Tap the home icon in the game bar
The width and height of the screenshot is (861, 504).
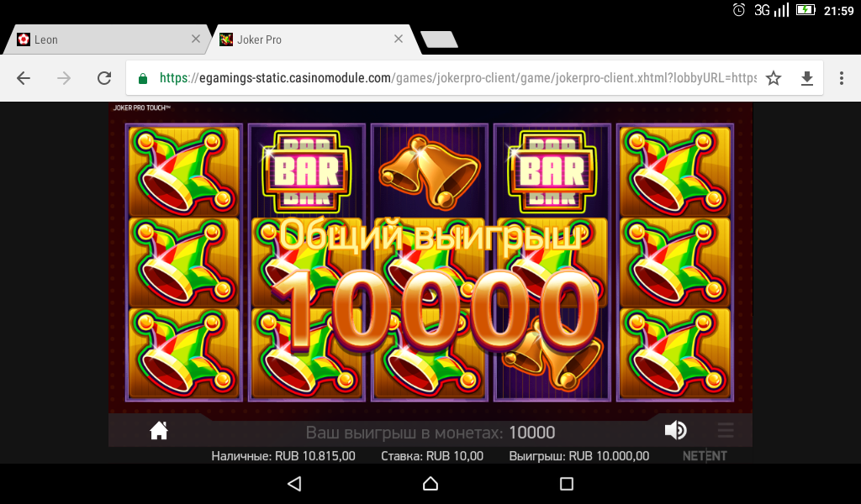tap(159, 431)
